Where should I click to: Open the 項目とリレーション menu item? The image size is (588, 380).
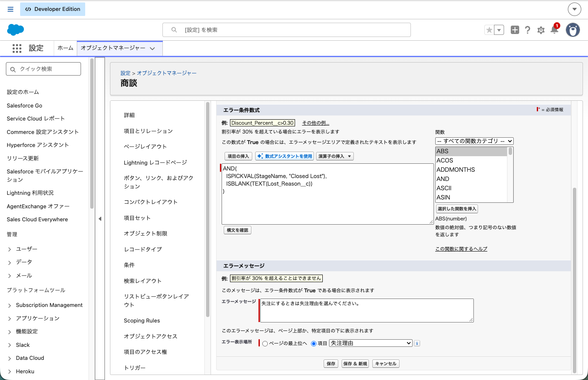[148, 131]
